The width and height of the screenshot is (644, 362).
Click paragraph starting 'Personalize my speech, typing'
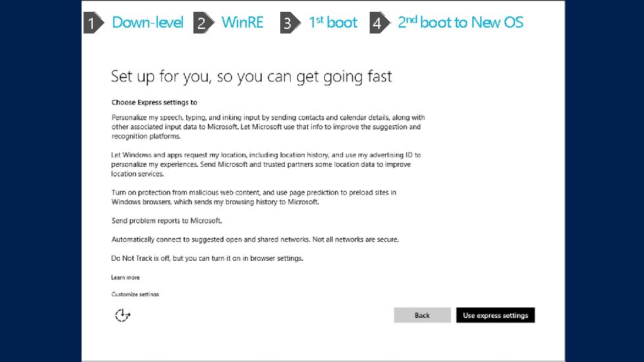click(268, 127)
